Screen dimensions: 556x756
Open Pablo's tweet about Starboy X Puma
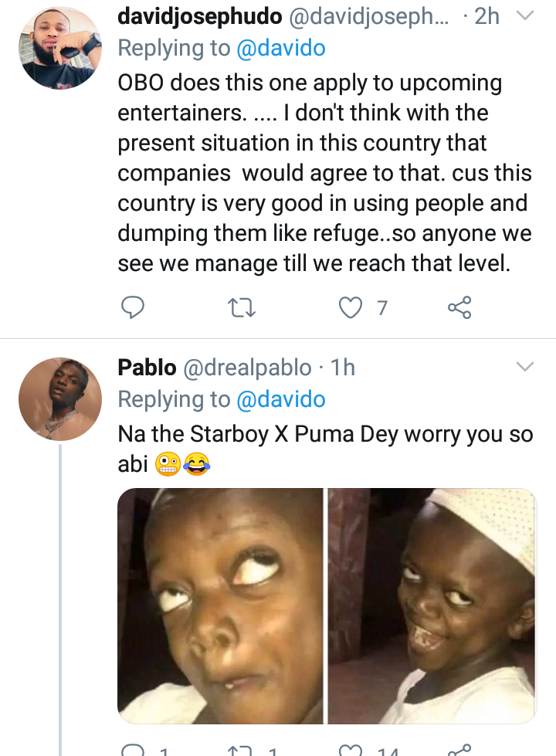tap(324, 434)
